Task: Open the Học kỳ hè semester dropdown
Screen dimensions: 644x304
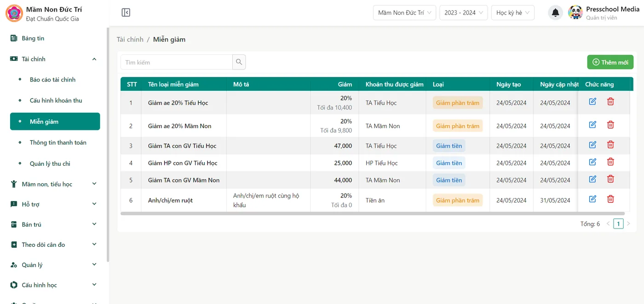Action: click(512, 13)
